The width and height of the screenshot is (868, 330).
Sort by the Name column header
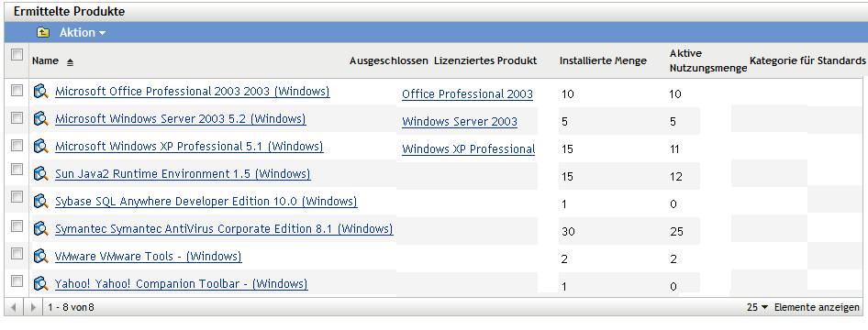(x=45, y=60)
